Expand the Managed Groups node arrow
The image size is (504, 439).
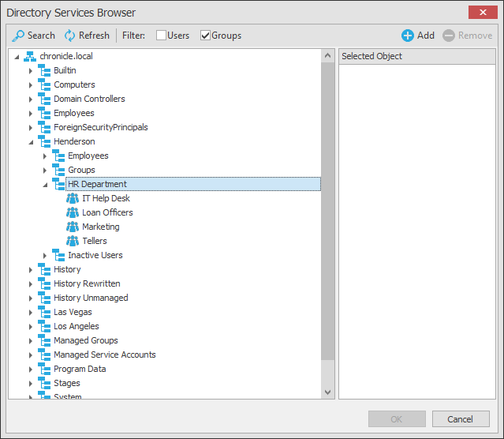(x=31, y=341)
